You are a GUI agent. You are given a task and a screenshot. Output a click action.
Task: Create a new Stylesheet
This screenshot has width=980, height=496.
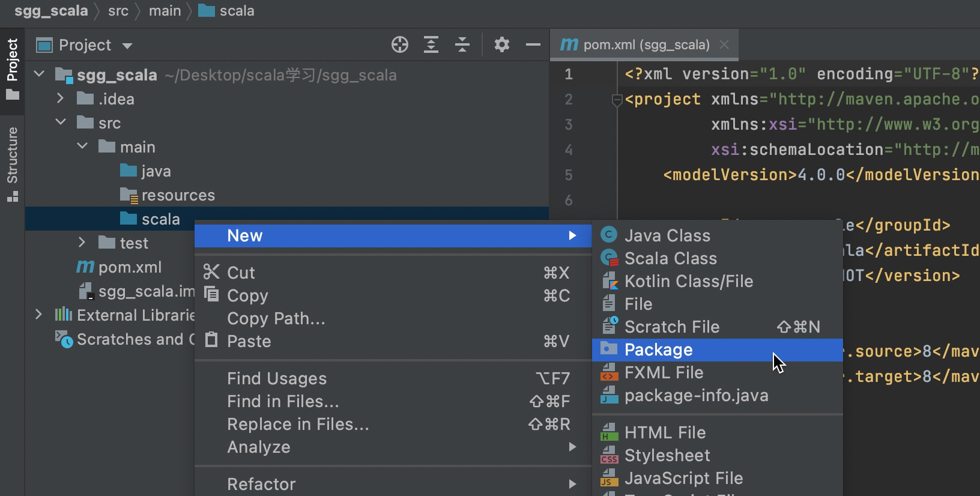[x=718, y=455]
